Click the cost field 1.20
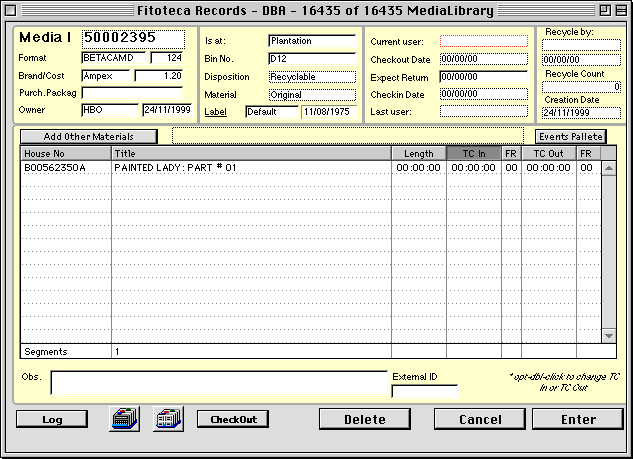This screenshot has width=633, height=459. (x=159, y=76)
